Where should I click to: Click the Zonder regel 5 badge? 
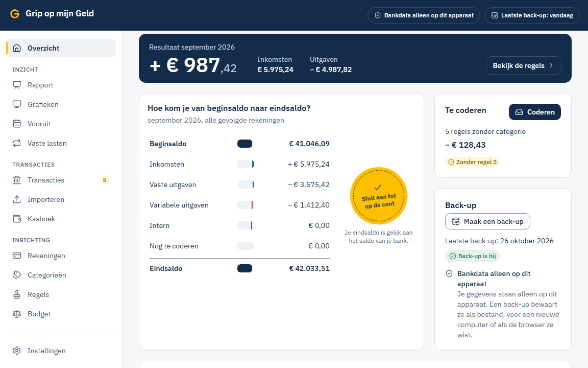coord(473,162)
